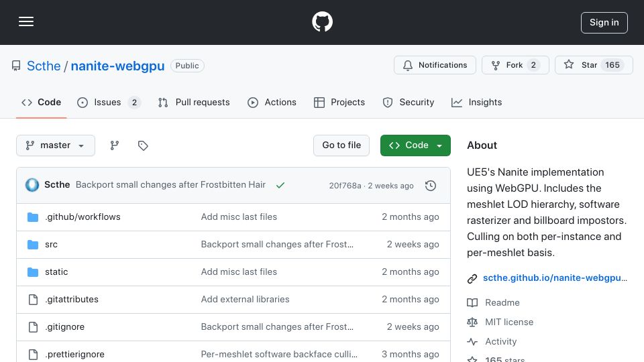Open the Pull requests tab
This screenshot has width=644, height=362.
pos(194,102)
